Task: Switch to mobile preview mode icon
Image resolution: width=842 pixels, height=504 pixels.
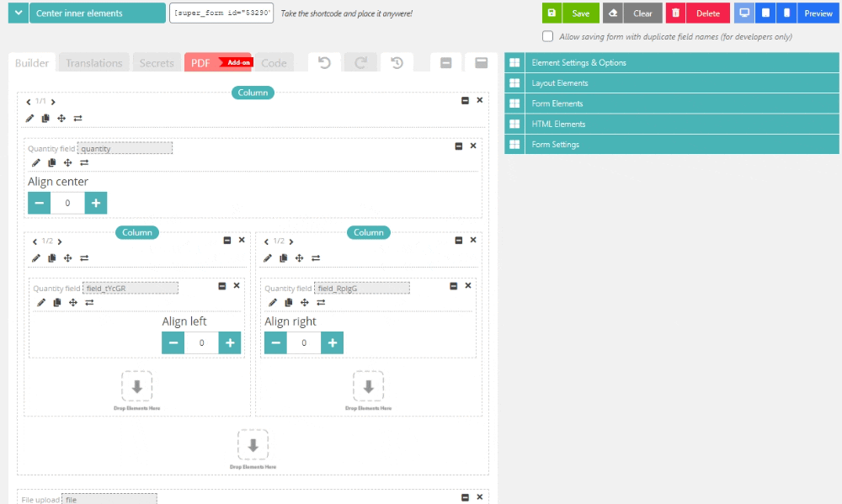Action: [x=786, y=13]
